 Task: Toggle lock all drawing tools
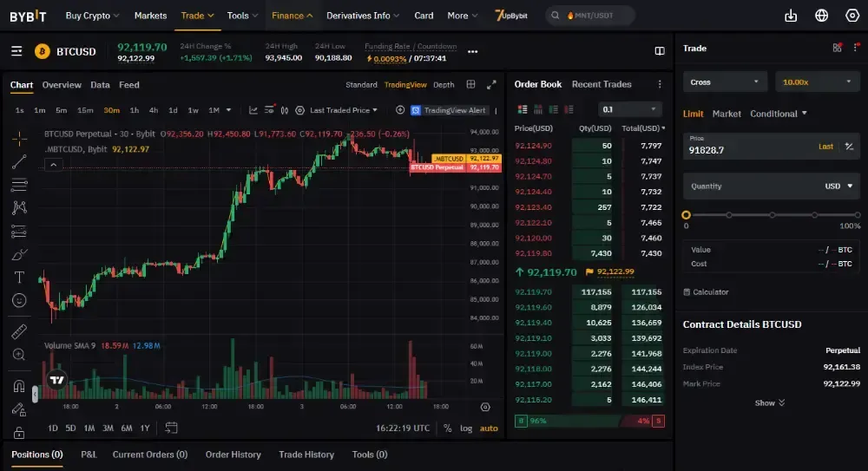tap(19, 432)
